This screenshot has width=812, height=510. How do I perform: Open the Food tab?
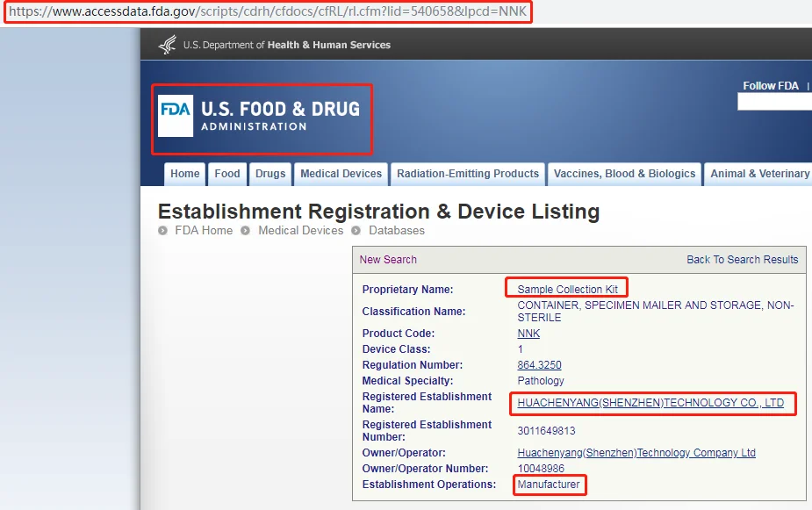pyautogui.click(x=227, y=174)
